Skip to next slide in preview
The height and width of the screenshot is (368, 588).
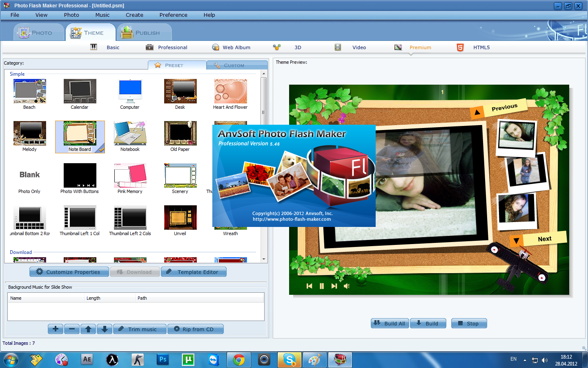pos(334,286)
